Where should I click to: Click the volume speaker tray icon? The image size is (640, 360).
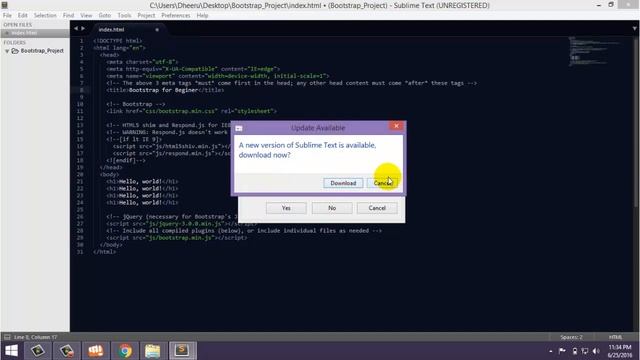coord(596,351)
